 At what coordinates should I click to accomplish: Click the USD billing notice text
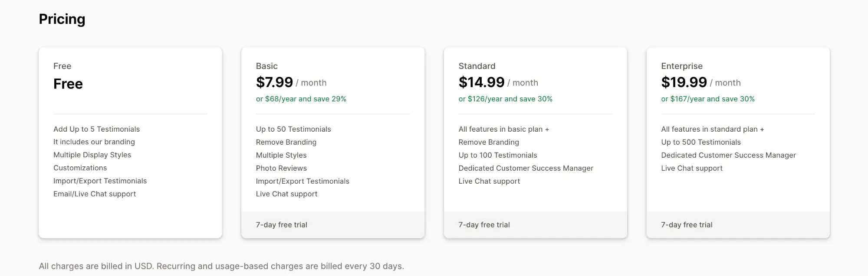point(221,266)
